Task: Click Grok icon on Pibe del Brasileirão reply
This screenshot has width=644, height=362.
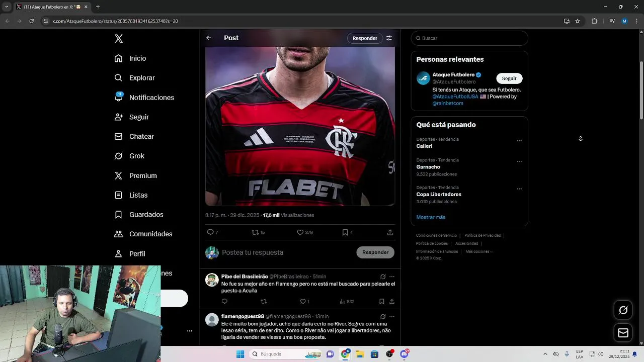Action: pyautogui.click(x=383, y=277)
